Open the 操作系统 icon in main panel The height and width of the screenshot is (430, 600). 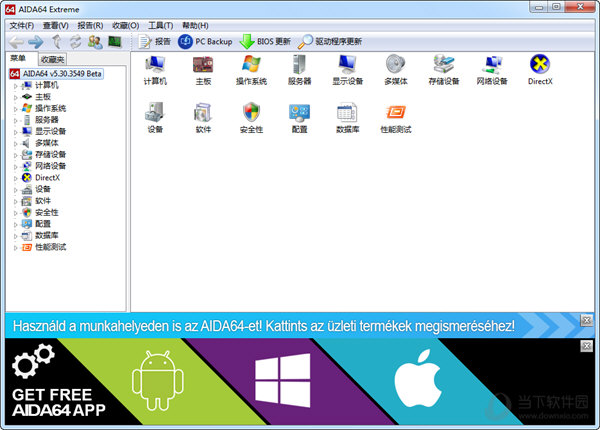(251, 70)
